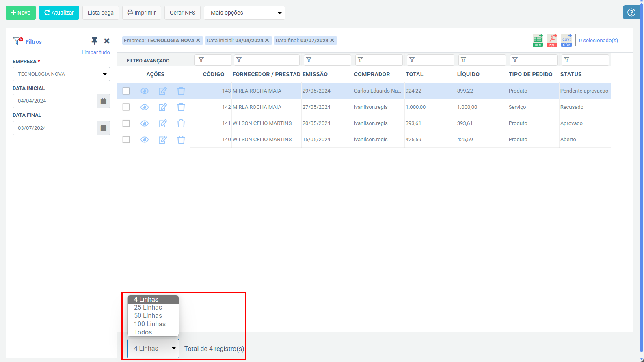This screenshot has height=362, width=644.
Task: Focus the Comprador column filter field
Action: (379, 60)
